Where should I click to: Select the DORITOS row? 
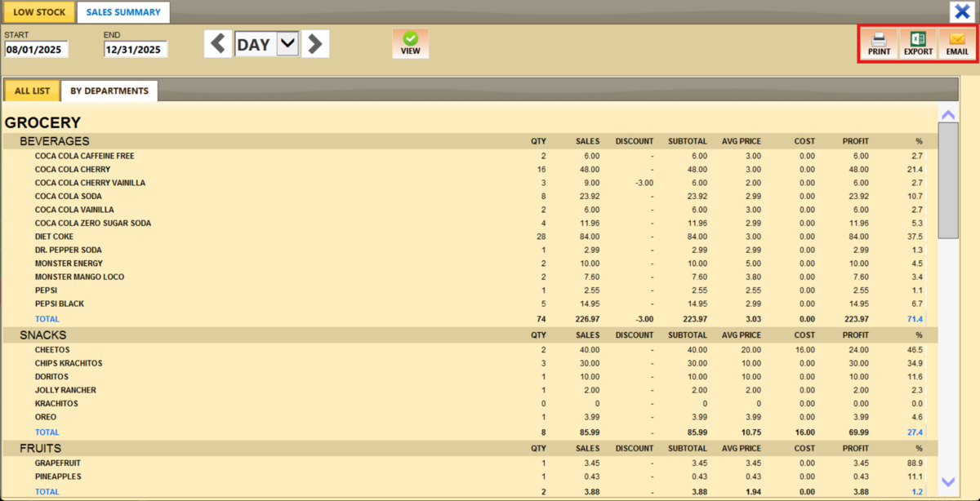coord(470,377)
